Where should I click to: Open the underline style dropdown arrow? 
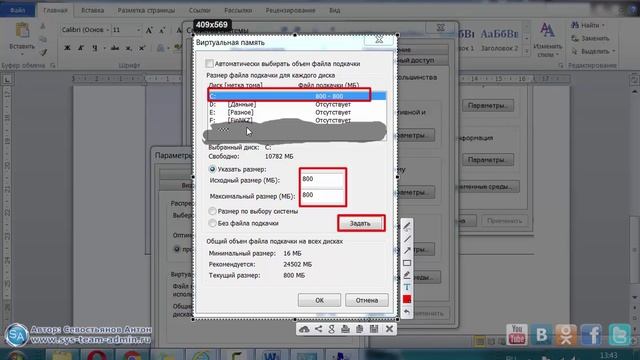[104, 48]
